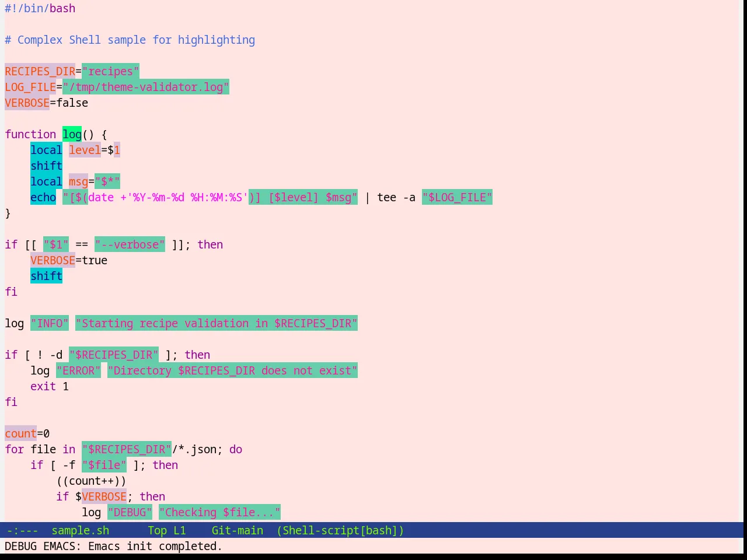Image resolution: width=747 pixels, height=560 pixels.
Task: Click the tee -a command
Action: (x=396, y=197)
